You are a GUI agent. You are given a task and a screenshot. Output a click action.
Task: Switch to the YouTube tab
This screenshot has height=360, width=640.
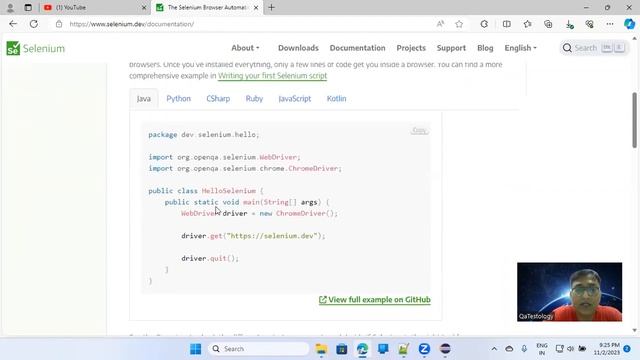[95, 7]
